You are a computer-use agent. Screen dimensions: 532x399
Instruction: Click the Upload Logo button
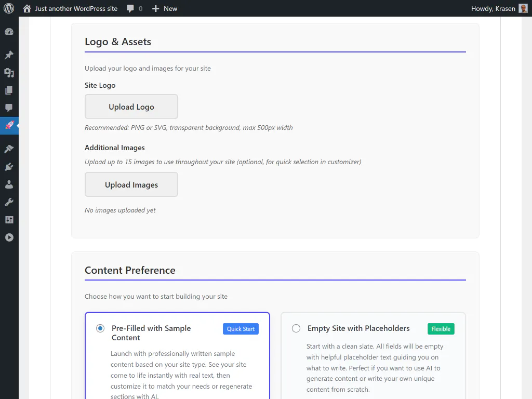131,107
